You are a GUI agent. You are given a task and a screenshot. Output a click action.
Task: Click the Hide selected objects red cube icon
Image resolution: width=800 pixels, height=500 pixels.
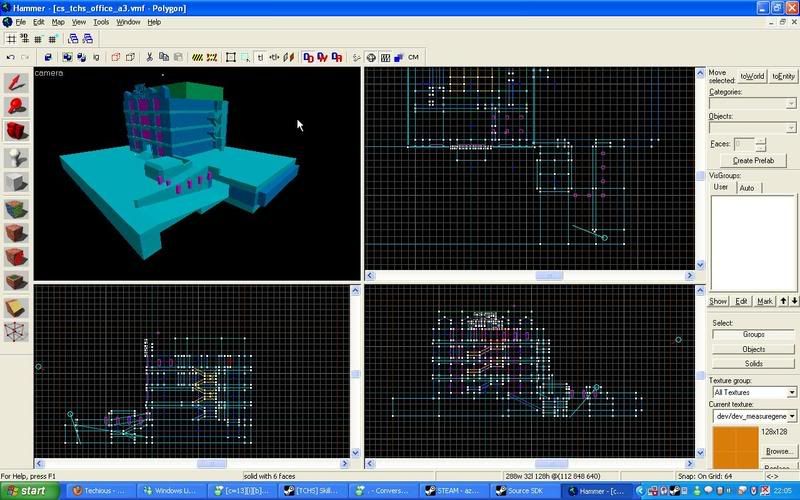pos(116,58)
